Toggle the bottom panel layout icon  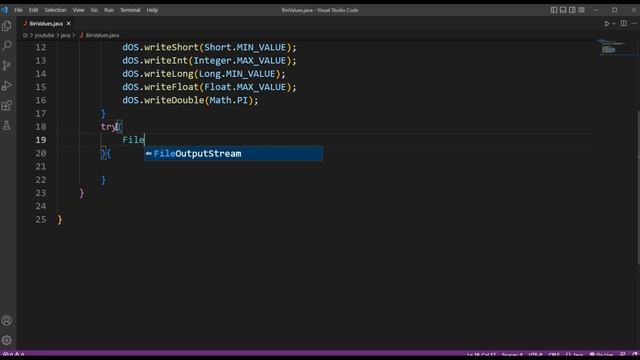[x=563, y=10]
